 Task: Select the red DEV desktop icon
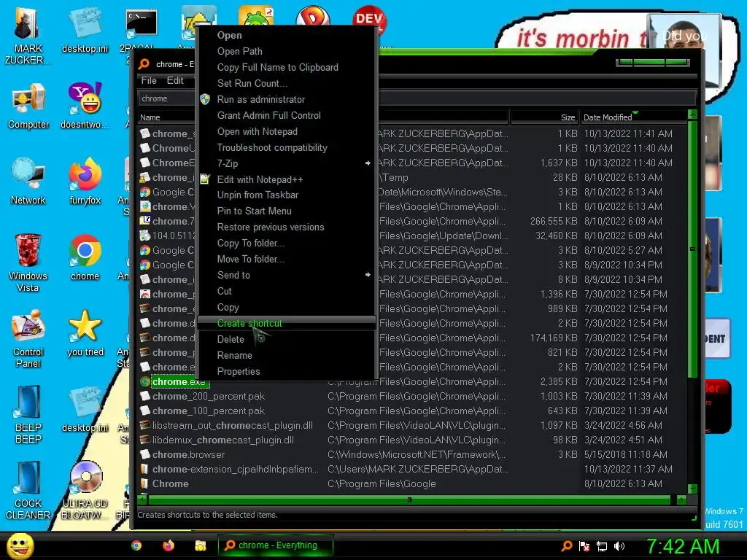369,19
